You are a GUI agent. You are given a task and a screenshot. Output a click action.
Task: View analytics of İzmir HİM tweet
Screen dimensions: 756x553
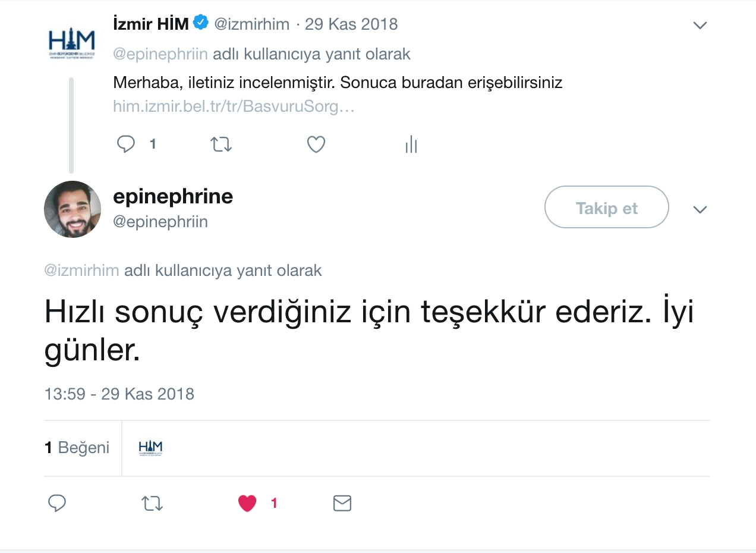pos(411,144)
